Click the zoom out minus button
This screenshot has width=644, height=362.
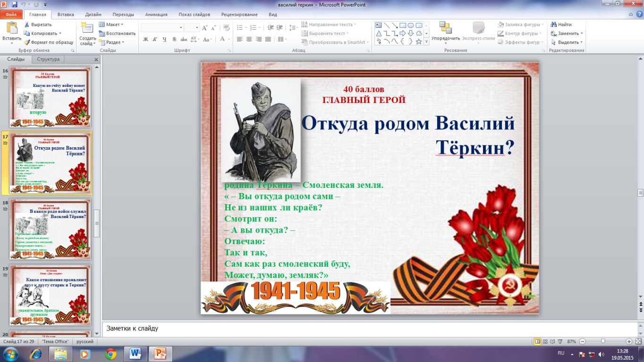tap(582, 341)
